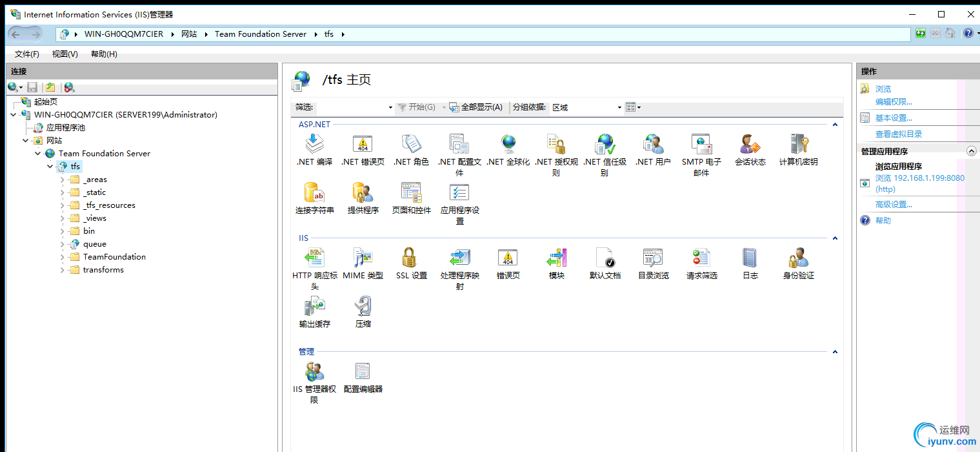Click the 编辑权限... action link
This screenshot has width=980, height=452.
tap(894, 102)
